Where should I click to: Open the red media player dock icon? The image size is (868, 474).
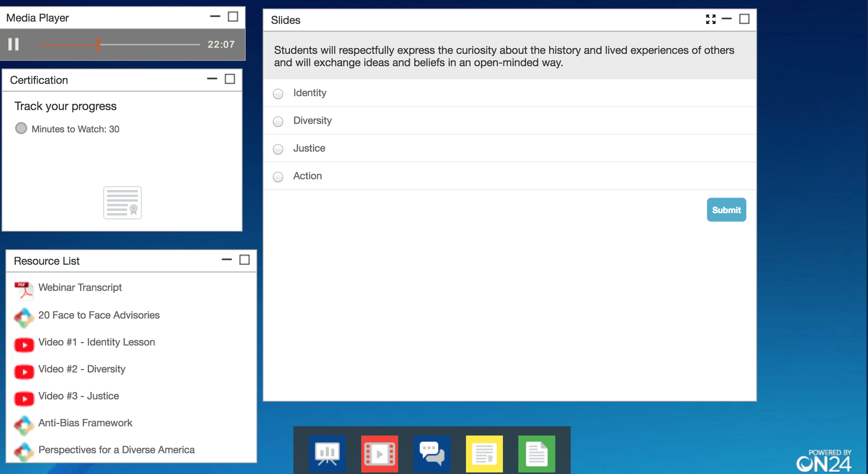[379, 454]
